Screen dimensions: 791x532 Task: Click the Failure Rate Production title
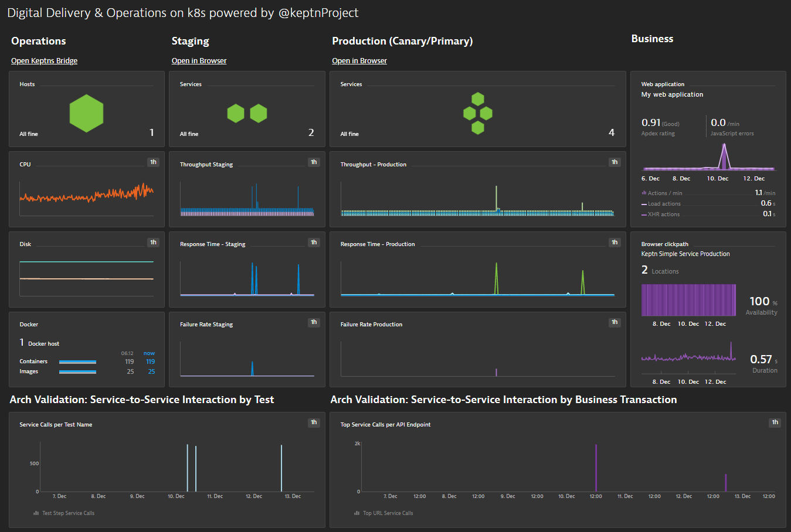371,325
